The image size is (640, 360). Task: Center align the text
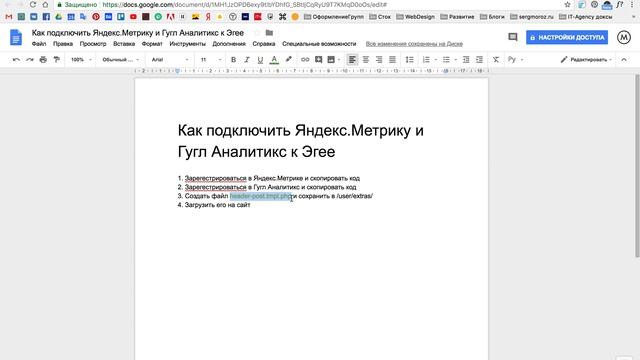(366, 60)
